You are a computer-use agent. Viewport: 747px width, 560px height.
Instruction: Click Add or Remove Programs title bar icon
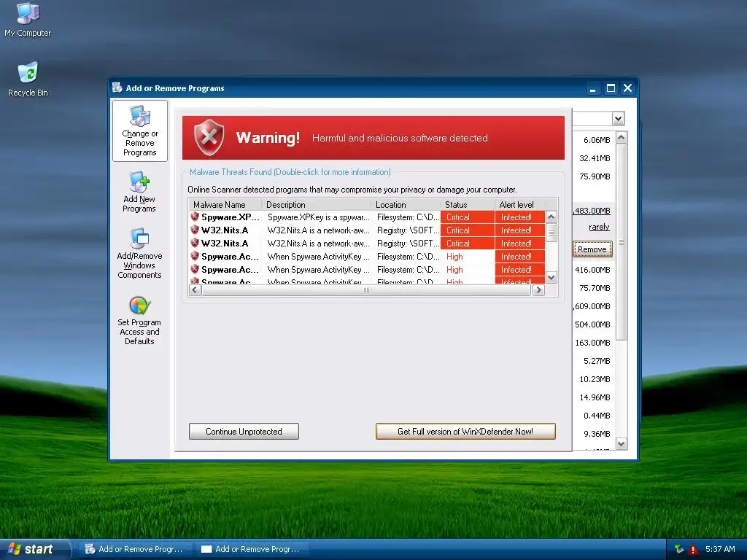click(117, 87)
